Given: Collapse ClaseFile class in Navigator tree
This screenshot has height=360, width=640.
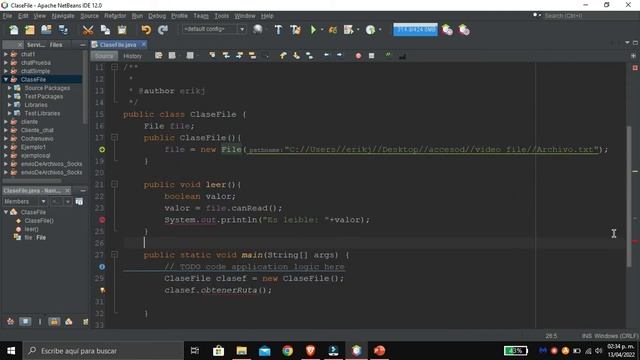Looking at the screenshot, I should 6,212.
